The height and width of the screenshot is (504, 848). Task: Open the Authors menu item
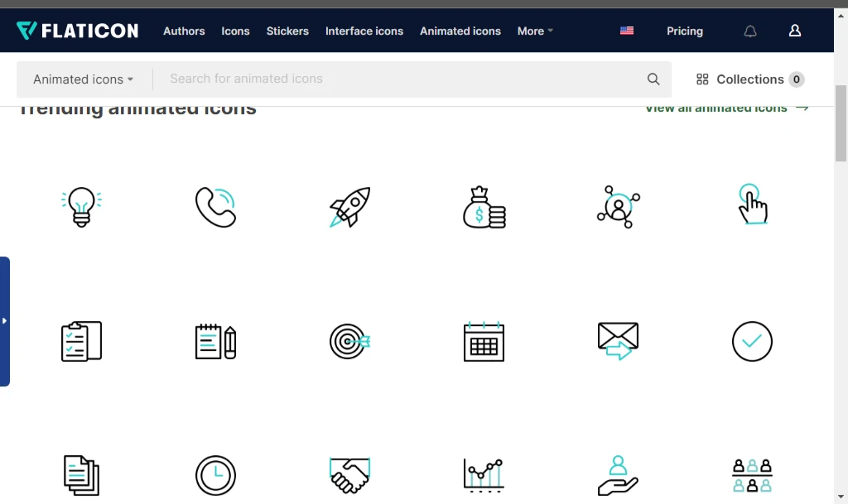click(x=184, y=31)
